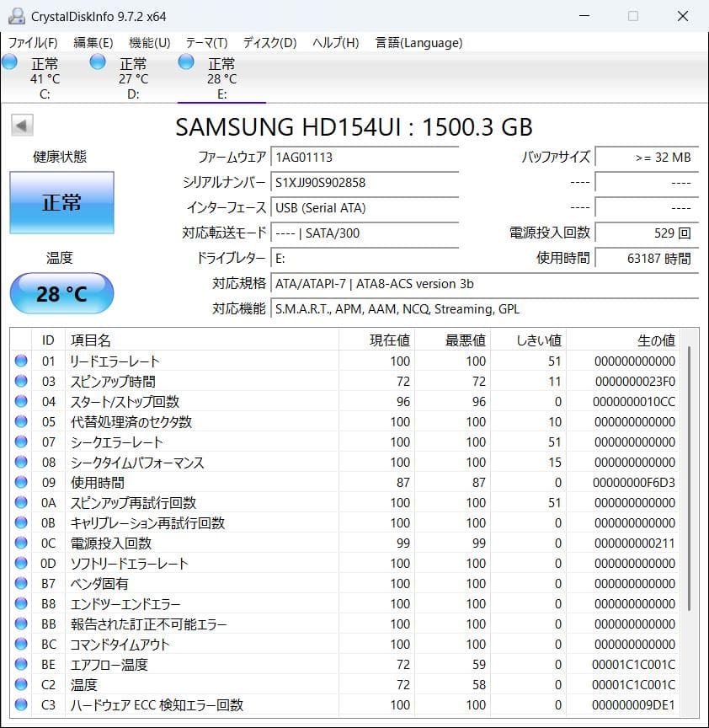Click the SMART list vertical scrollbar
This screenshot has width=709, height=728.
pos(690,479)
